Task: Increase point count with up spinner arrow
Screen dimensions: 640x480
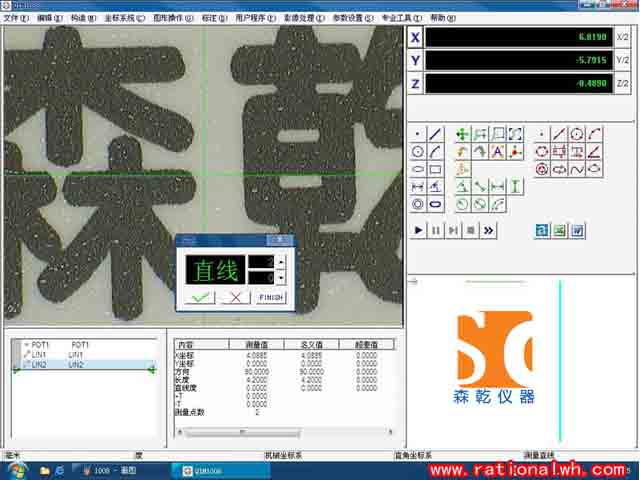Action: pos(281,262)
